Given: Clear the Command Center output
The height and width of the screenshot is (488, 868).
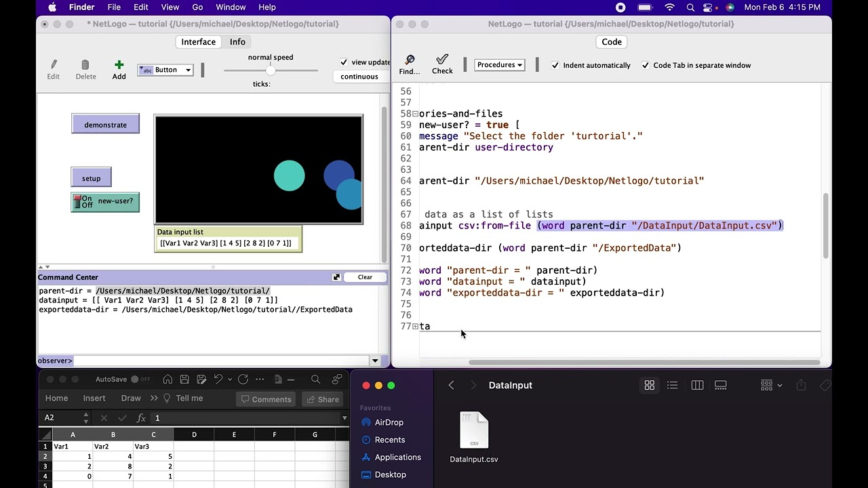Looking at the screenshot, I should coord(365,277).
